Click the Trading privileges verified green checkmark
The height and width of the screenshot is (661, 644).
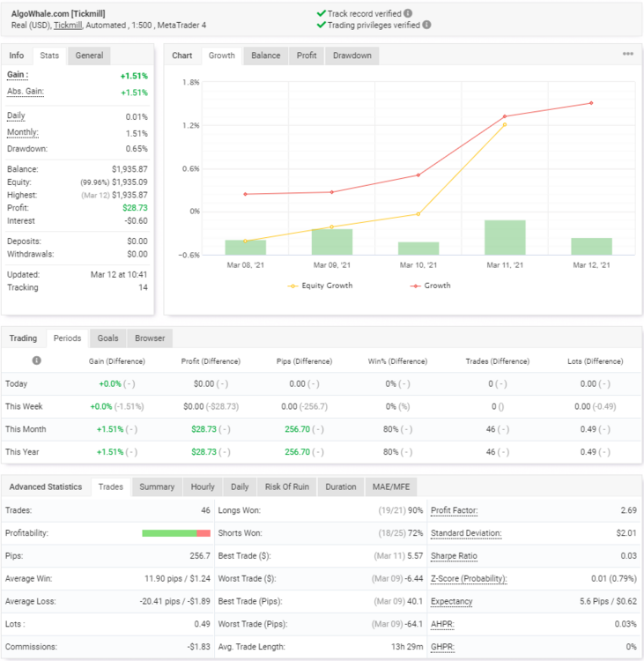[322, 25]
